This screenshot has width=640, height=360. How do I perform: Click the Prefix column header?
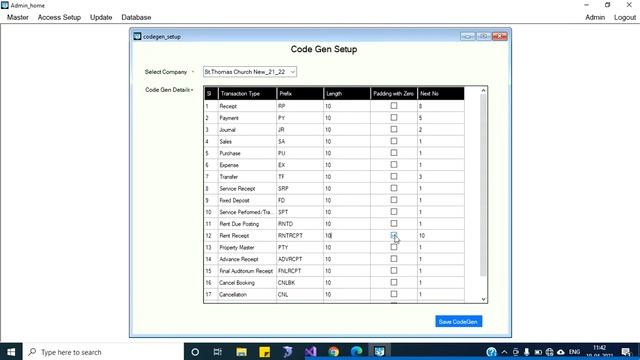[x=300, y=93]
